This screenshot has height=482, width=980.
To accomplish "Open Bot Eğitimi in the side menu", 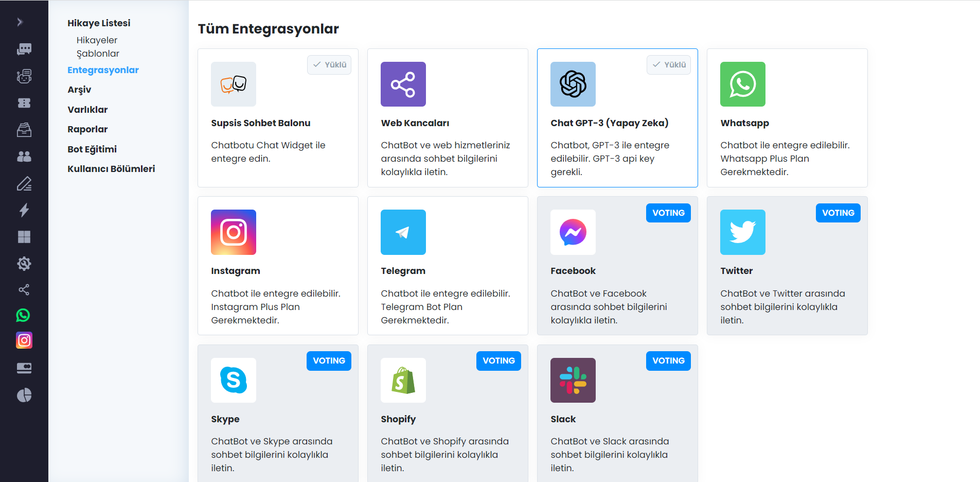I will (92, 149).
